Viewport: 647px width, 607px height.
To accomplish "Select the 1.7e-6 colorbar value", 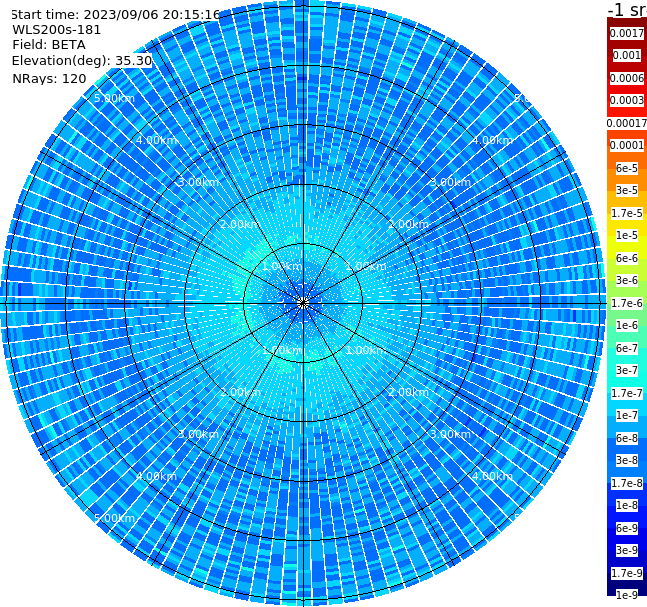I will (627, 303).
